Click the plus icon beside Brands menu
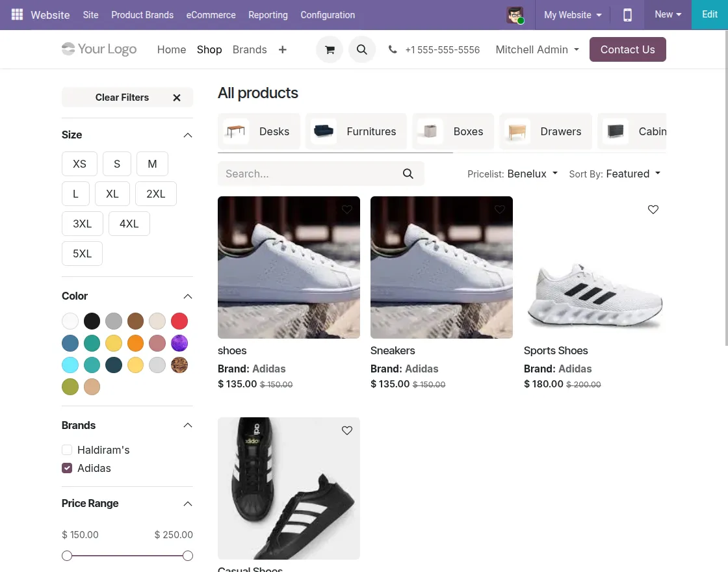The image size is (728, 572). coord(282,49)
